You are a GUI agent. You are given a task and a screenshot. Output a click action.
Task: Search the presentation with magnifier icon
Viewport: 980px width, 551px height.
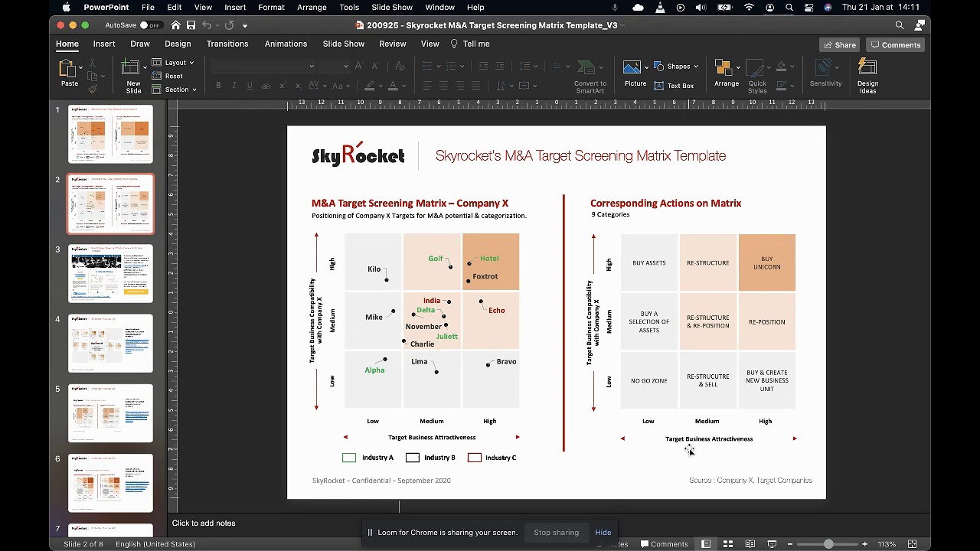(900, 25)
